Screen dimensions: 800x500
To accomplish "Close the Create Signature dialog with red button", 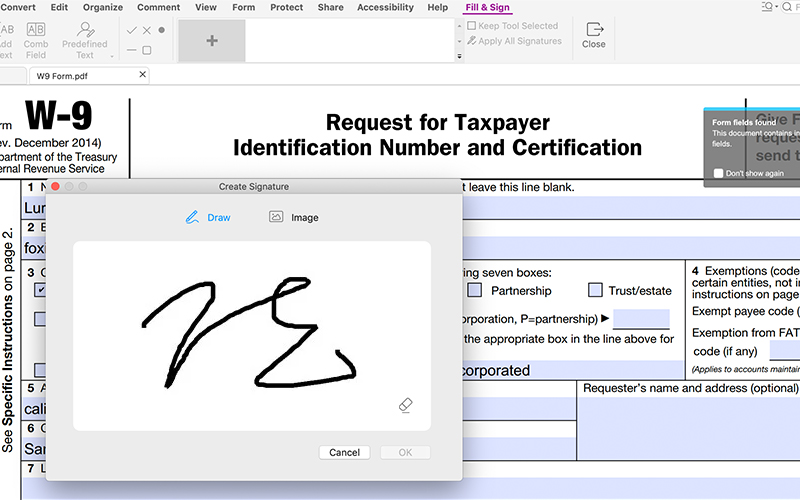I will [x=55, y=187].
